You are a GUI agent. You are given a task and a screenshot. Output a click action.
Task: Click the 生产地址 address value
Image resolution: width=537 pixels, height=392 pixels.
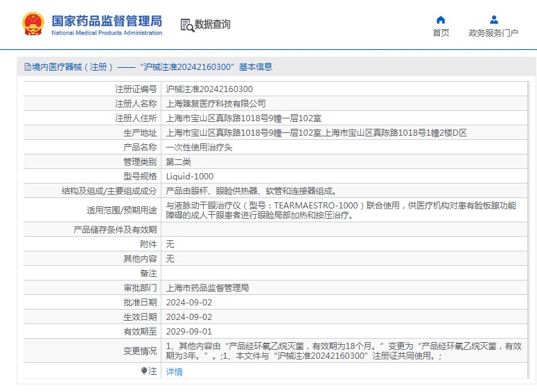tap(316, 132)
